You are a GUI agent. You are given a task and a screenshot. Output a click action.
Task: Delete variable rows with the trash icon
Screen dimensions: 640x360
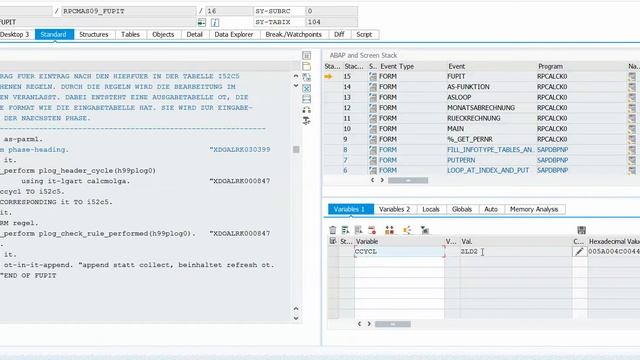click(x=333, y=230)
